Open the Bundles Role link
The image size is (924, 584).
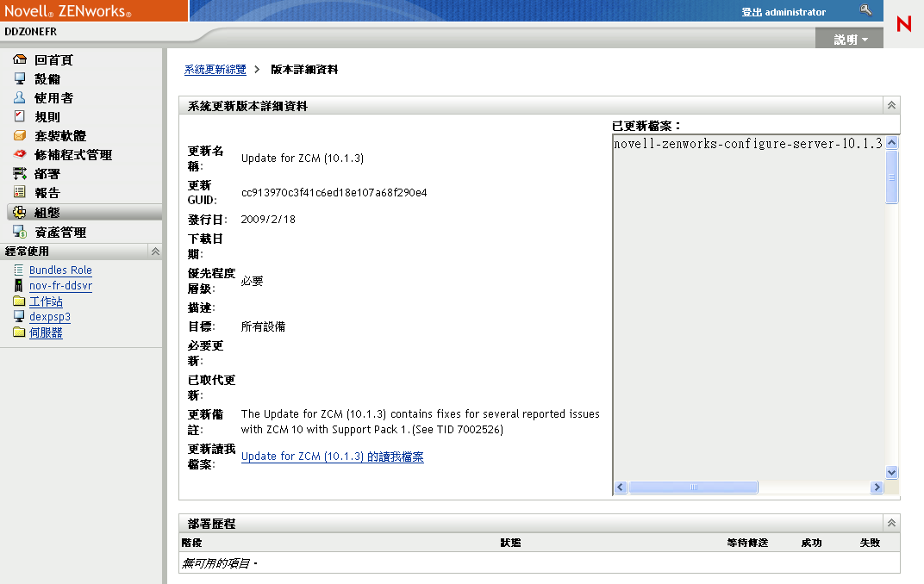tap(60, 270)
